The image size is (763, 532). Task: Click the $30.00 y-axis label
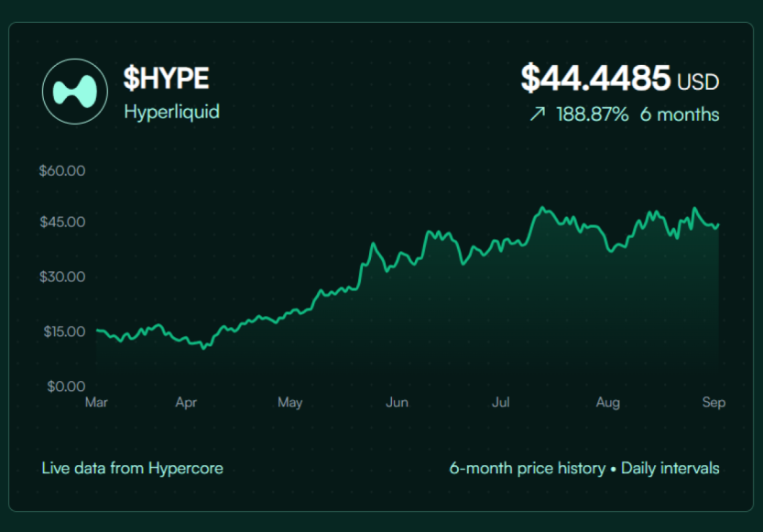62,277
